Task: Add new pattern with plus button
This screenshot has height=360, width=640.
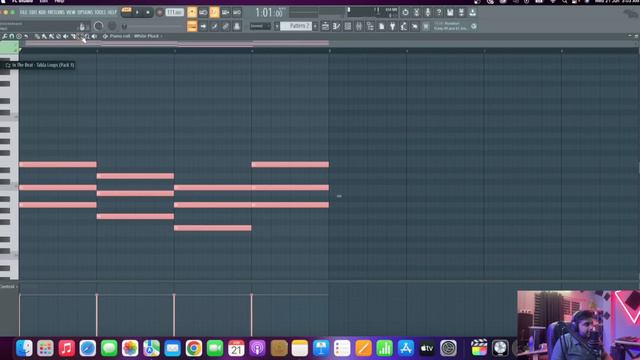Action: point(315,26)
